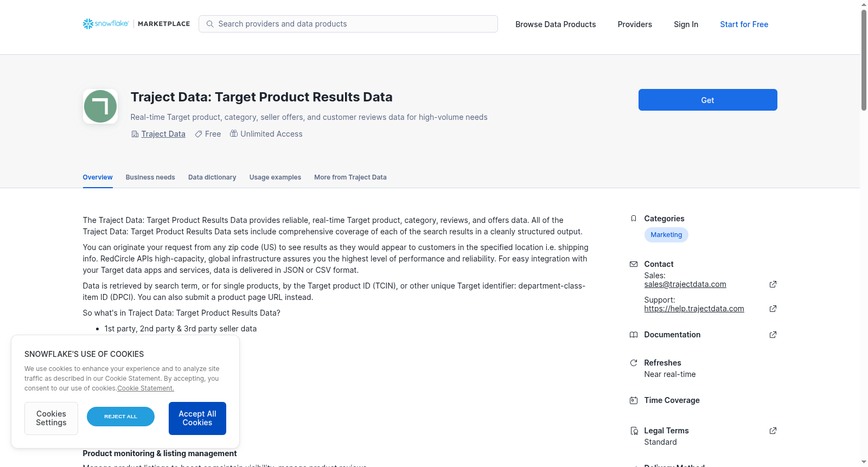Image resolution: width=868 pixels, height=467 pixels.
Task: Click the 'Time Coverage' label
Action: pos(672,400)
